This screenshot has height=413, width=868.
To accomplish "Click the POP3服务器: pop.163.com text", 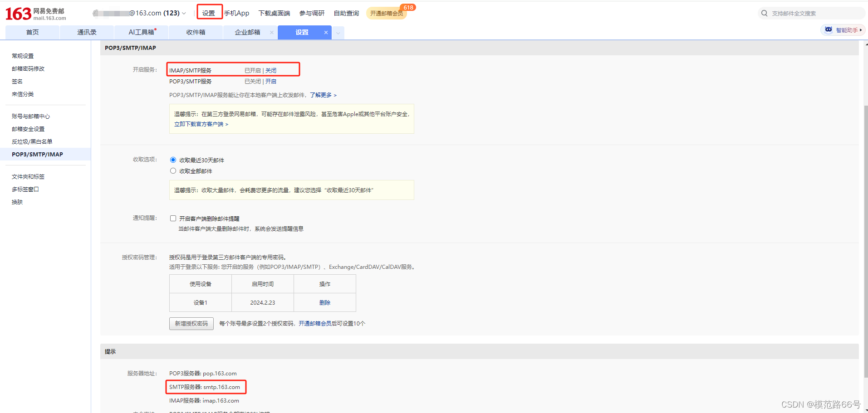I will pos(203,374).
